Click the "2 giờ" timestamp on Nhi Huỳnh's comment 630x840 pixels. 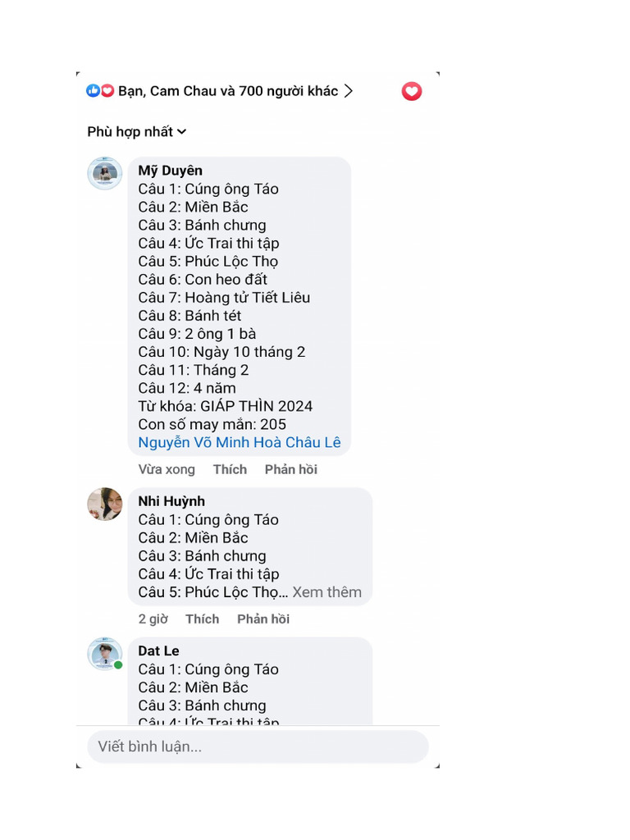pos(153,619)
